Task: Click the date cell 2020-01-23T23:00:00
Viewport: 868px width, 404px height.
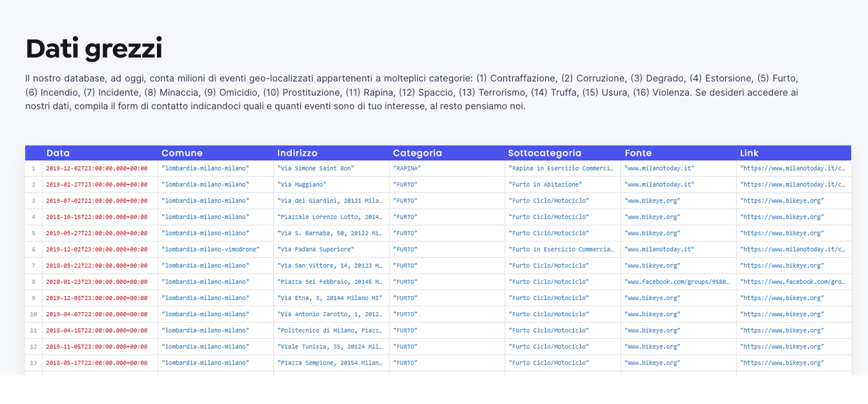Action: click(100, 282)
